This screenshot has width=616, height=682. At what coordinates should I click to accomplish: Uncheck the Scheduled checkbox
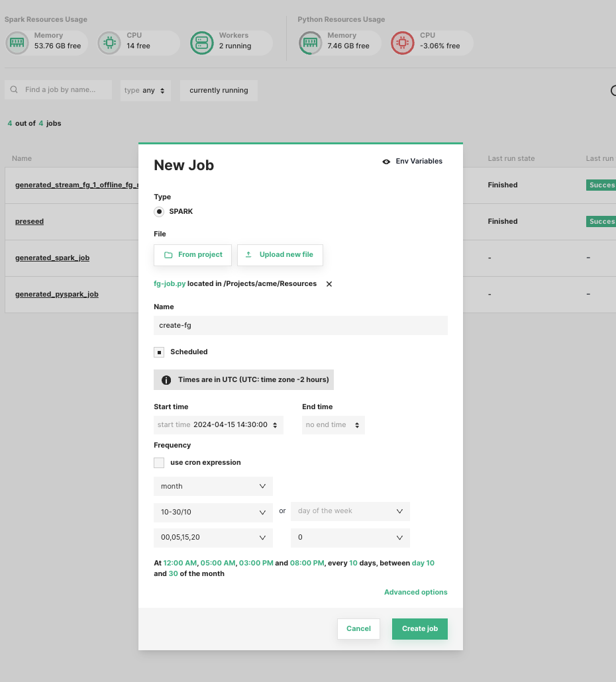pos(159,352)
